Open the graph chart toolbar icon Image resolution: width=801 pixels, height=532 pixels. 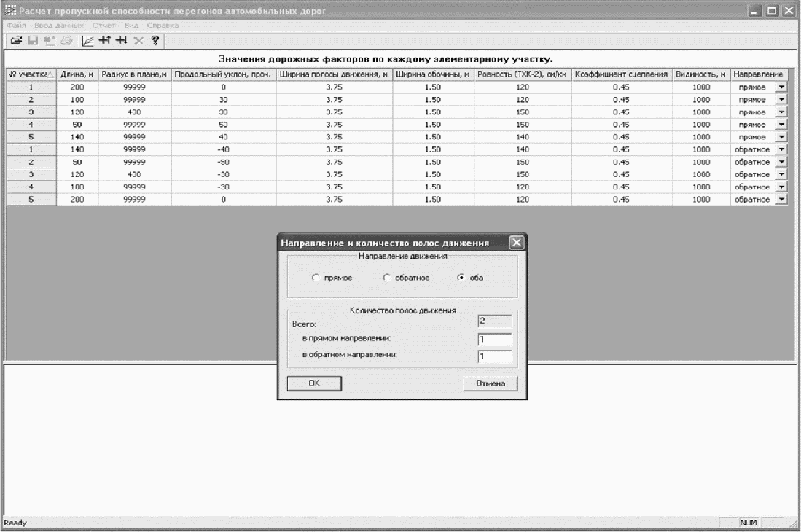tap(88, 40)
